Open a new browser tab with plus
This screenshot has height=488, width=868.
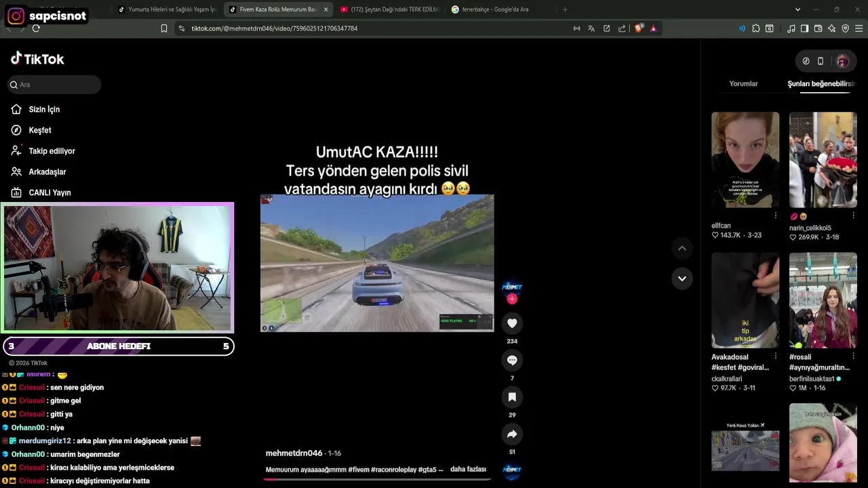565,9
